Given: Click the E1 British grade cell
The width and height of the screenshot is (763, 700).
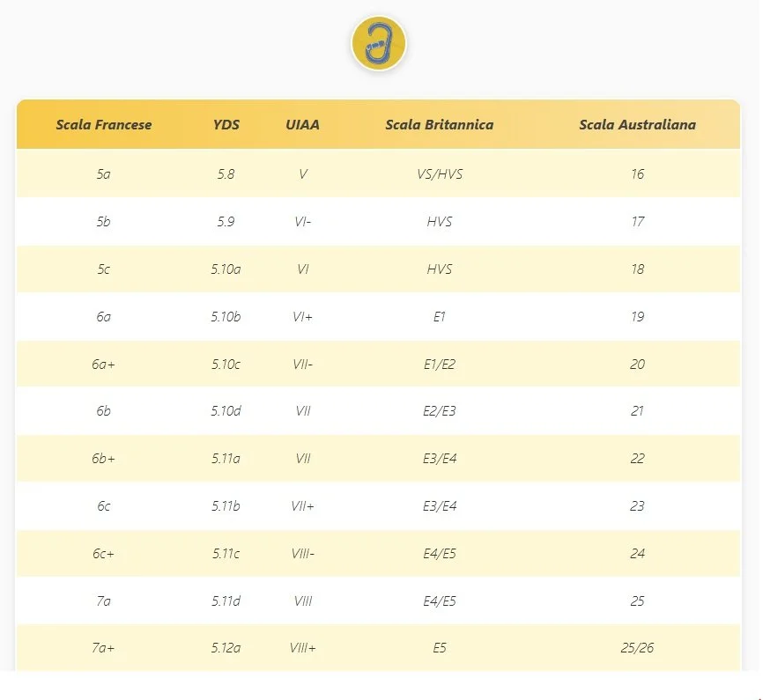Looking at the screenshot, I should [439, 317].
